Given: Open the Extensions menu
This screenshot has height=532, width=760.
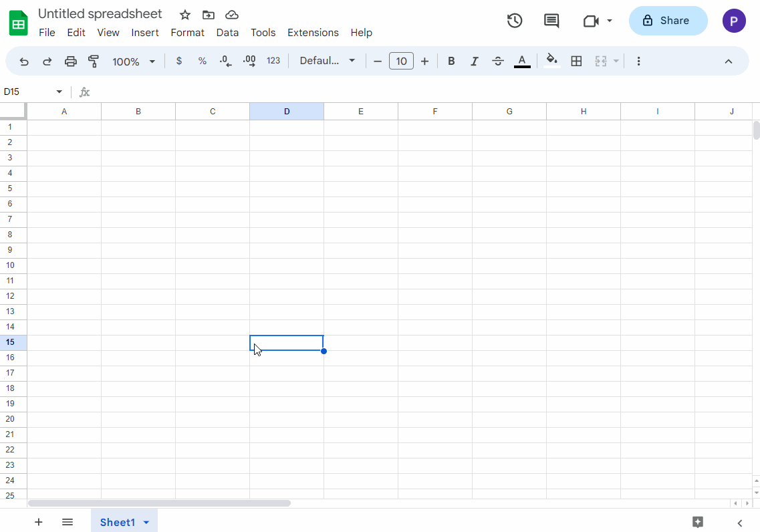Looking at the screenshot, I should [313, 33].
